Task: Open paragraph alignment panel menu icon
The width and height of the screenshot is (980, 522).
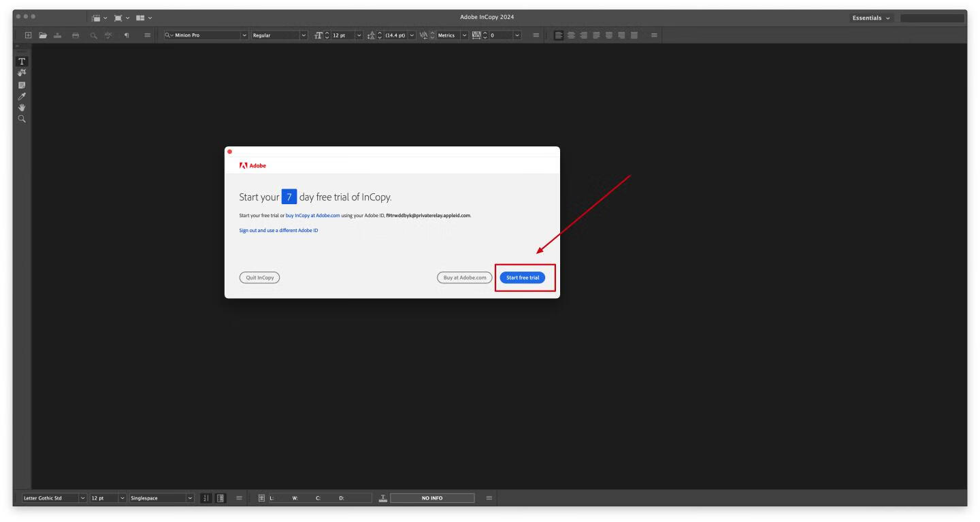Action: click(x=655, y=35)
